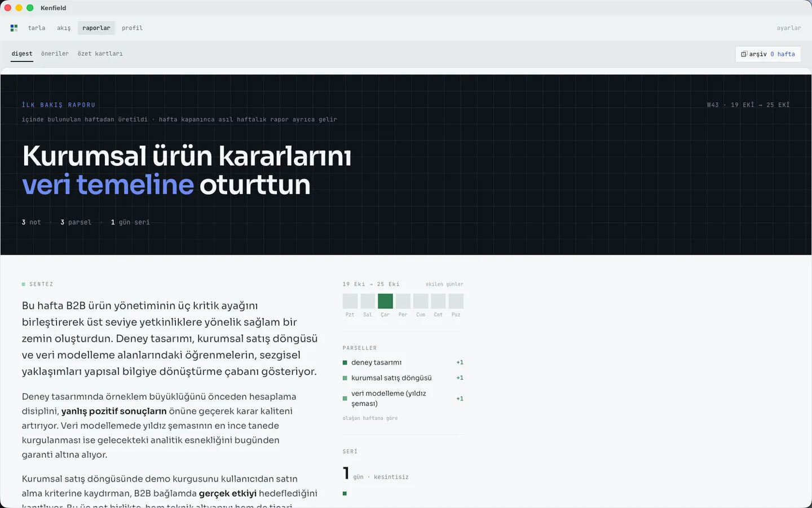Click green marker beside kurumsal satış döngüsü
This screenshot has height=508, width=812.
[x=345, y=378]
